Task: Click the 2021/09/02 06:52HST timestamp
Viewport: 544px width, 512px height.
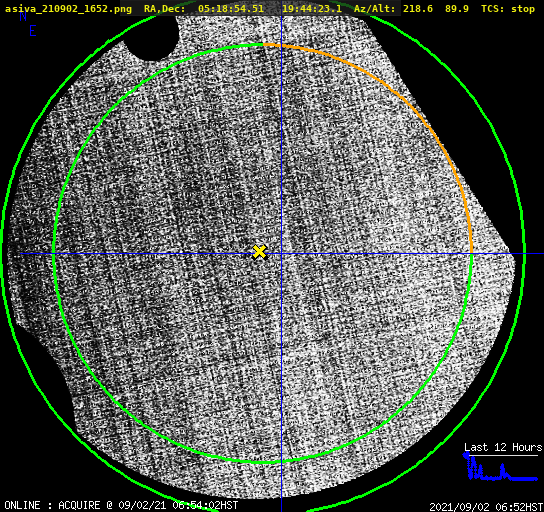Action: [x=486, y=507]
